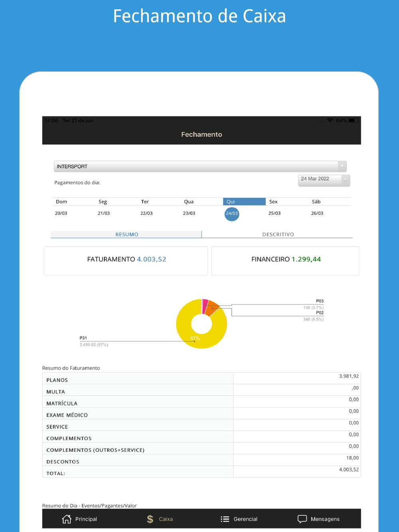399x532 pixels.
Task: Select day 25/03
Action: pyautogui.click(x=275, y=213)
